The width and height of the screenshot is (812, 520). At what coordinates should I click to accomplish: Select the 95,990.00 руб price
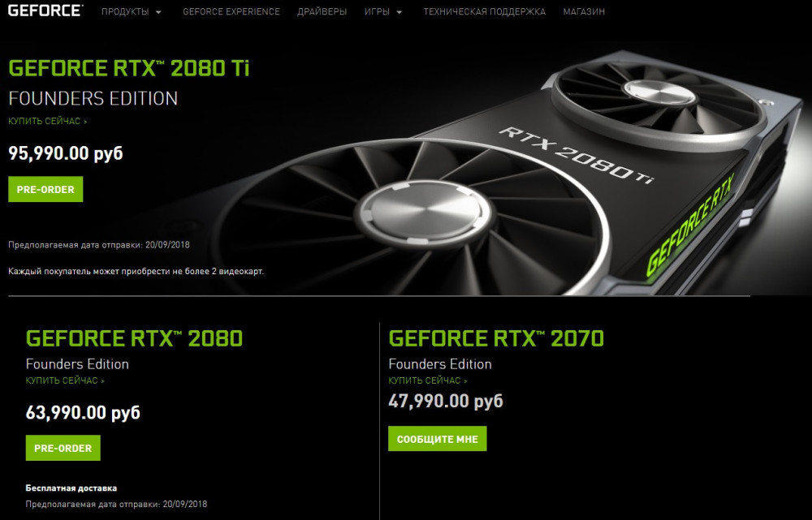(66, 153)
